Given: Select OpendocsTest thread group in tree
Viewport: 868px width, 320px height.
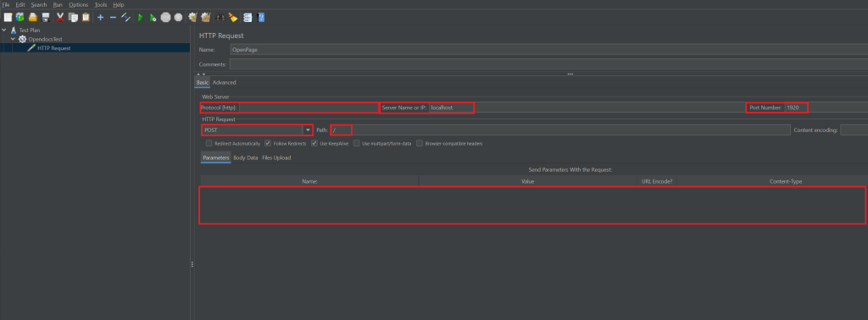Looking at the screenshot, I should [45, 39].
